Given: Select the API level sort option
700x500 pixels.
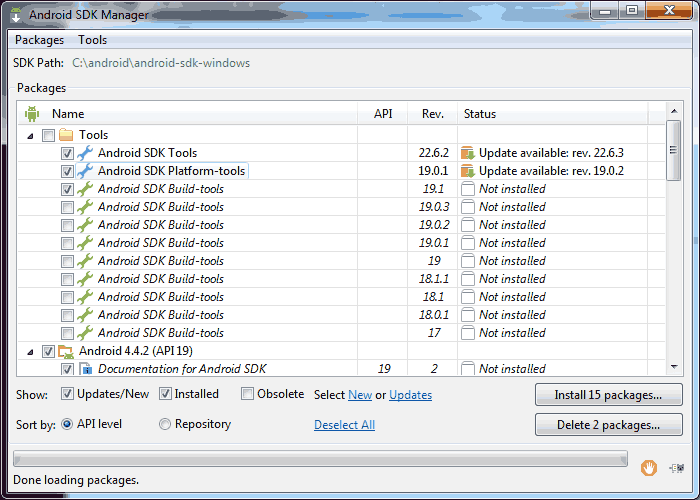Looking at the screenshot, I should [67, 424].
